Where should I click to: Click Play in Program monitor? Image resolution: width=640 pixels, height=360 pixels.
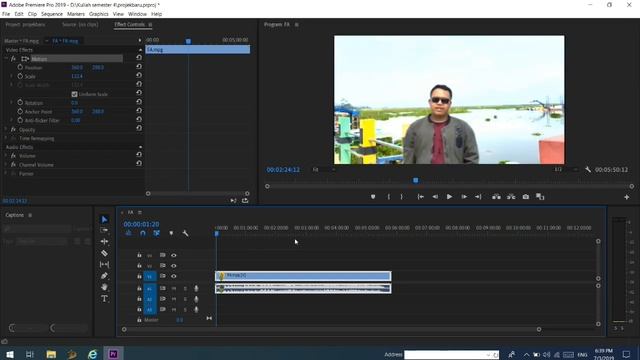[449, 197]
